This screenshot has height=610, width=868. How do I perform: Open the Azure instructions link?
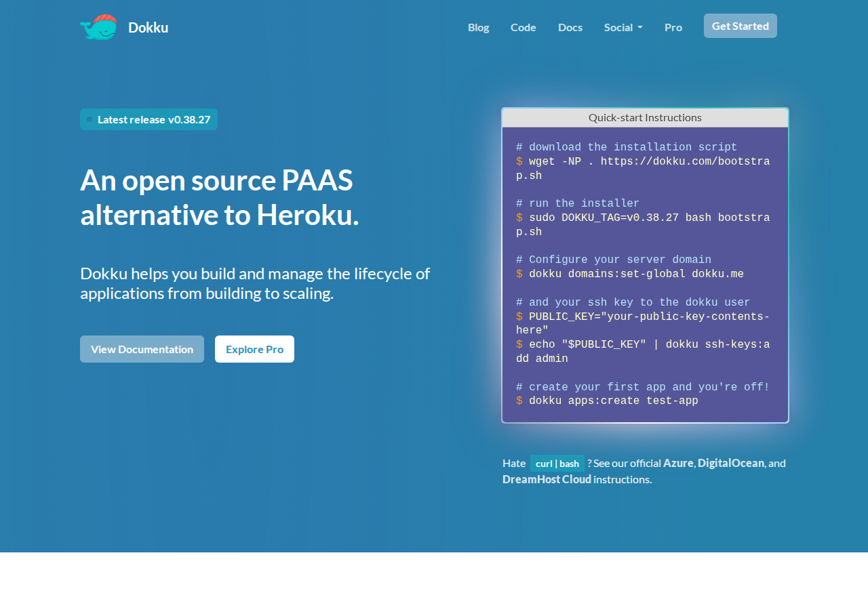click(678, 463)
